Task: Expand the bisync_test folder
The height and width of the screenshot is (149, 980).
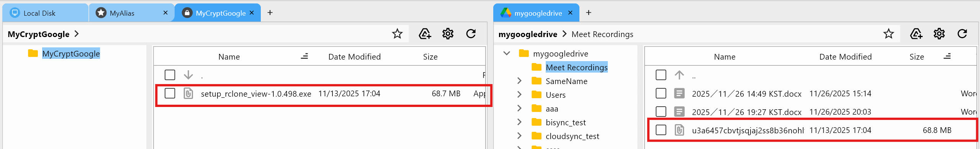Action: coord(519,122)
